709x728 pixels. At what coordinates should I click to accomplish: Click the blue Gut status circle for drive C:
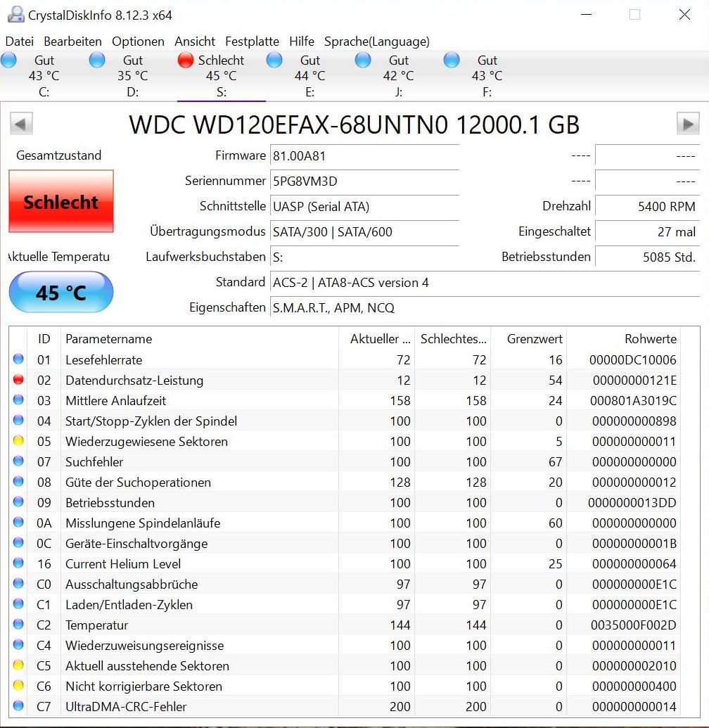[8, 60]
